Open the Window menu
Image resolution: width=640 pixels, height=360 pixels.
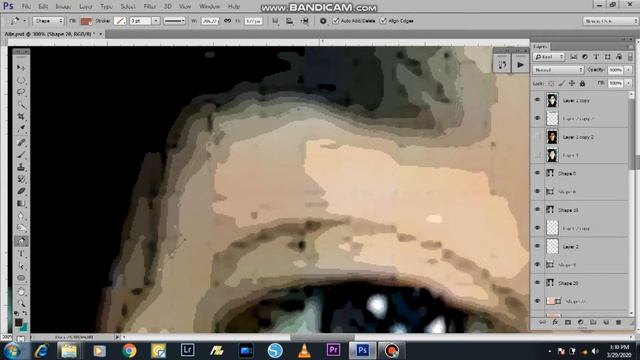[x=209, y=7]
